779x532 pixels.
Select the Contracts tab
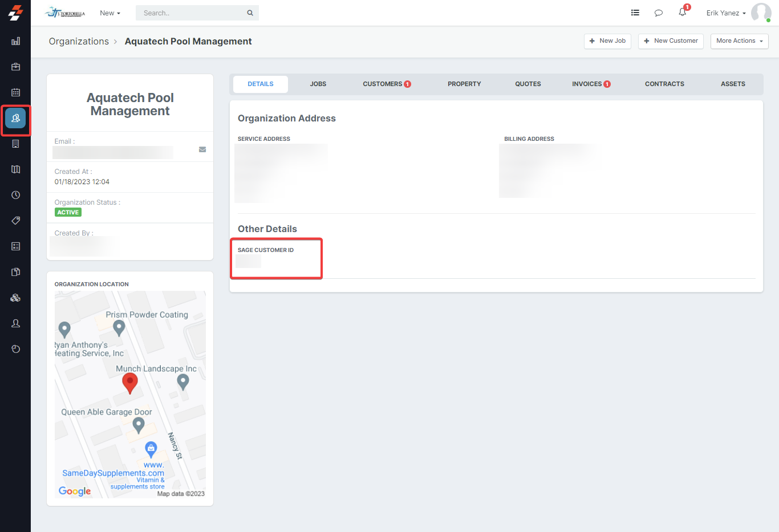click(664, 84)
